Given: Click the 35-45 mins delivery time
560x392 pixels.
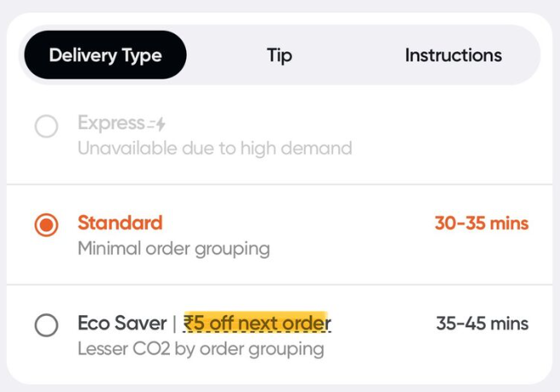Looking at the screenshot, I should [x=481, y=324].
